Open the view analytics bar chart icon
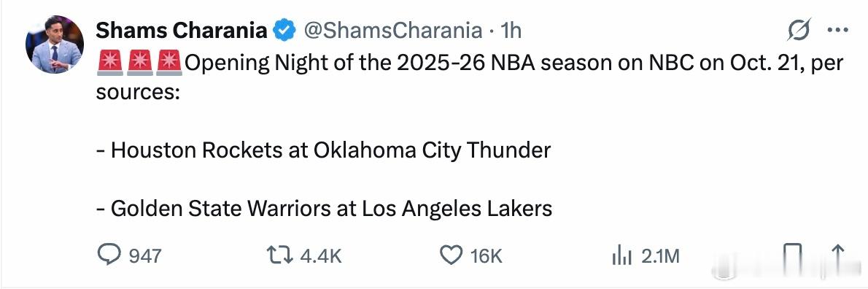 [621, 255]
